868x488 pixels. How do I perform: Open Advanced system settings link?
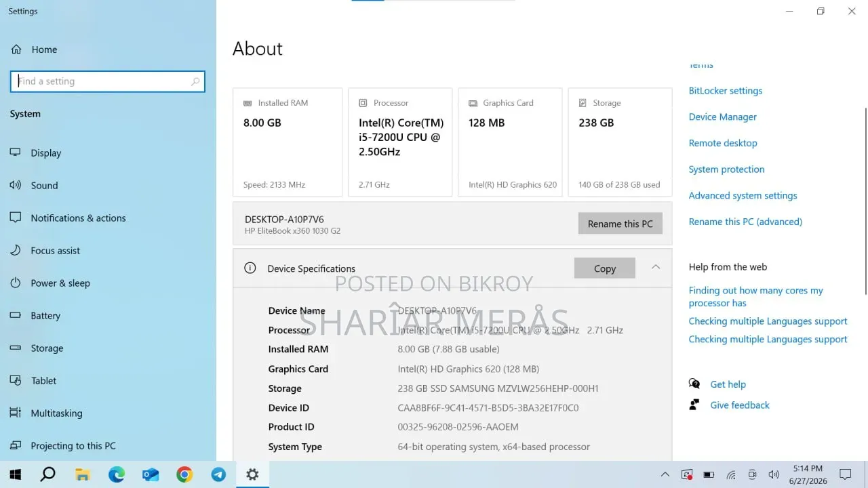click(743, 196)
